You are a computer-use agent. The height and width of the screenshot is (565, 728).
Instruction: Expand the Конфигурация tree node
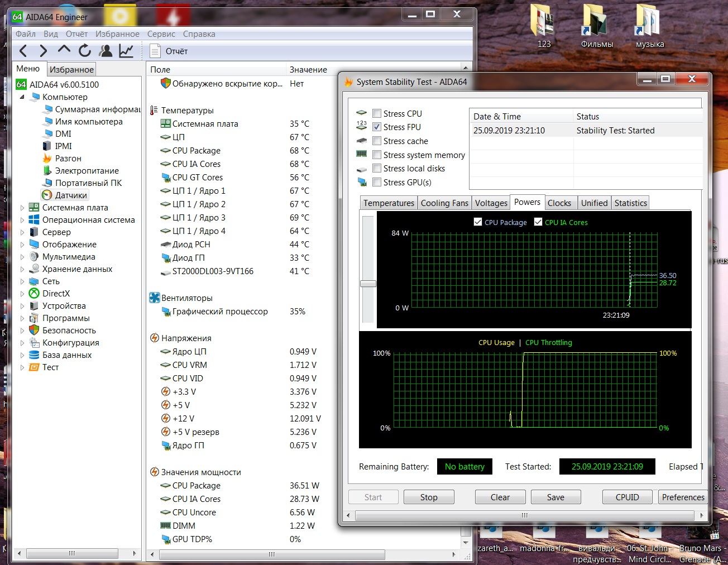(x=22, y=343)
